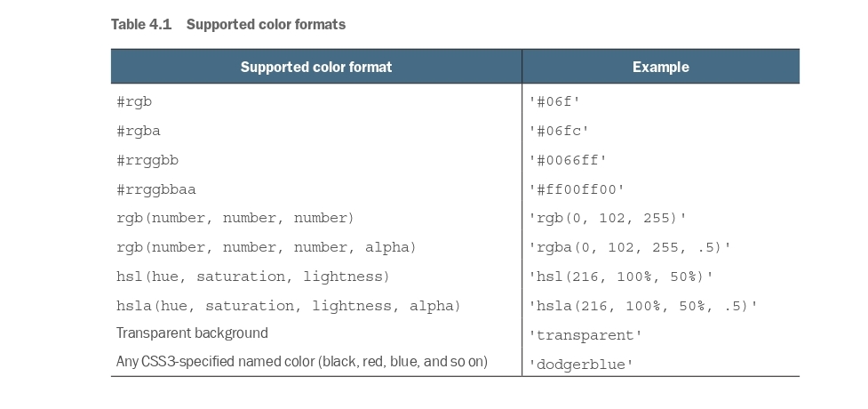Viewport: 868px width, 409px height.
Task: Click the 'Supported color format' column header
Action: coord(315,67)
